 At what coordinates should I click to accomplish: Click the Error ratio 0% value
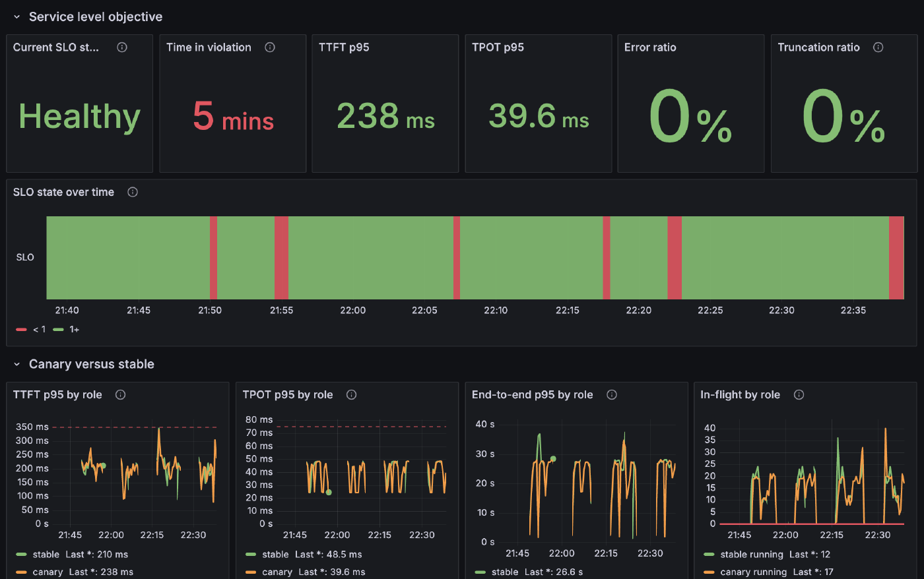tap(690, 117)
